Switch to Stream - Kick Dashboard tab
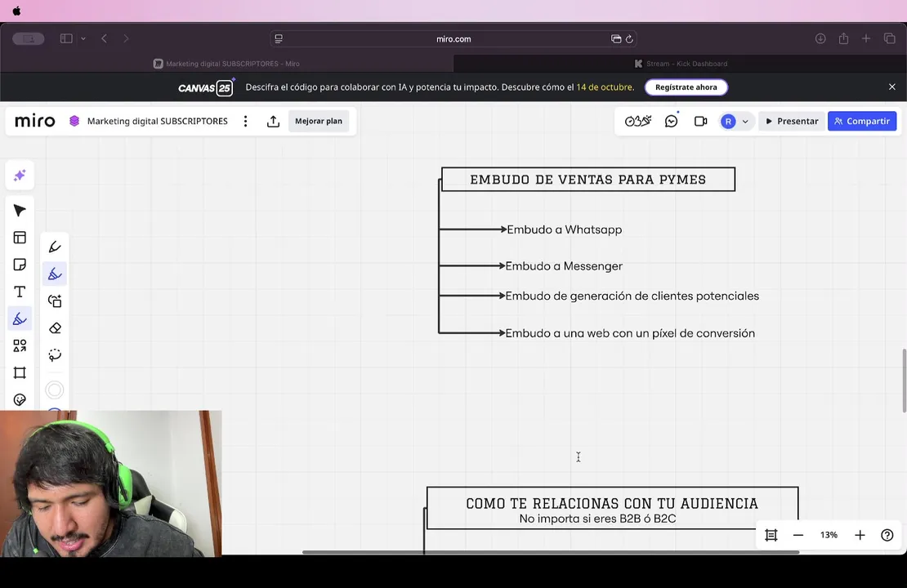 [x=680, y=64]
